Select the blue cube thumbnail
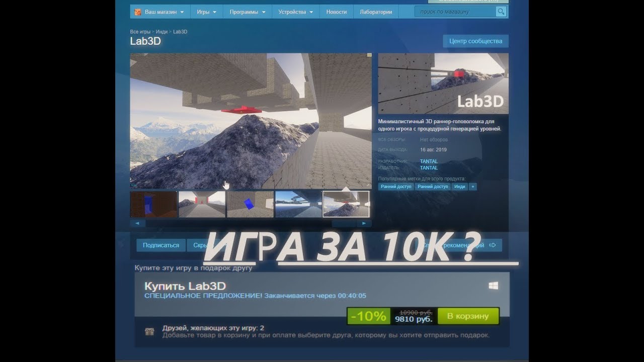Viewport: 644px width, 362px height. click(250, 204)
